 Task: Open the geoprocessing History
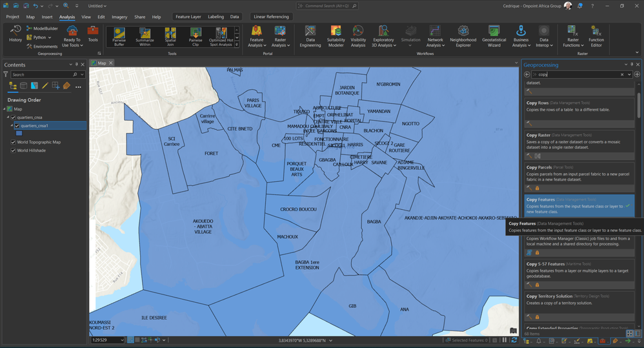coord(15,33)
